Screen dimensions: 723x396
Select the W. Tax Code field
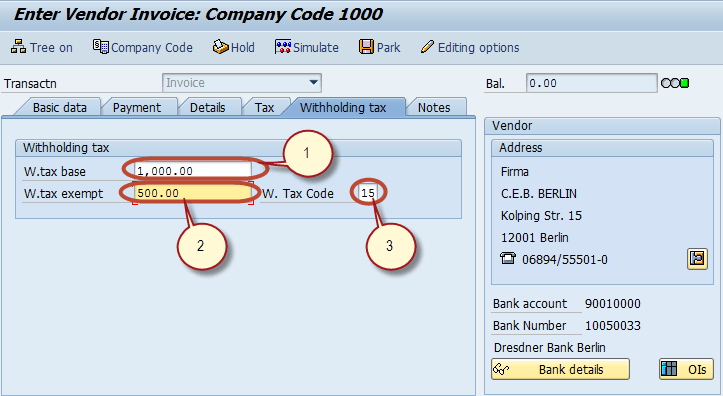[x=368, y=193]
